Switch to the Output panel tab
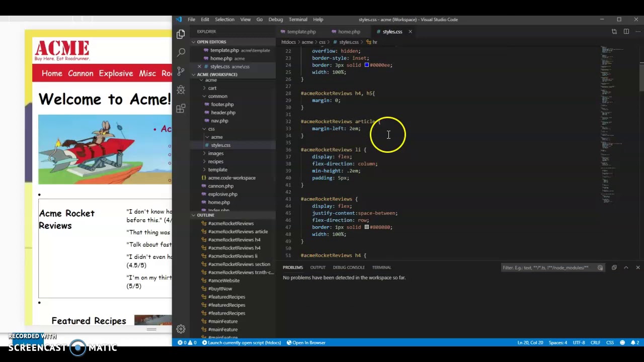Viewport: 644px width, 362px height. click(x=318, y=267)
